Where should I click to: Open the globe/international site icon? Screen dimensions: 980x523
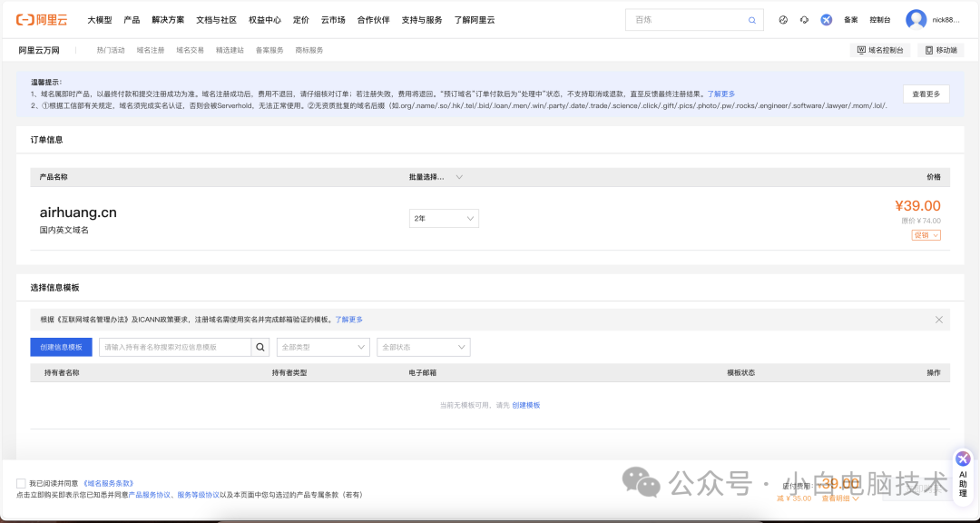click(x=783, y=20)
